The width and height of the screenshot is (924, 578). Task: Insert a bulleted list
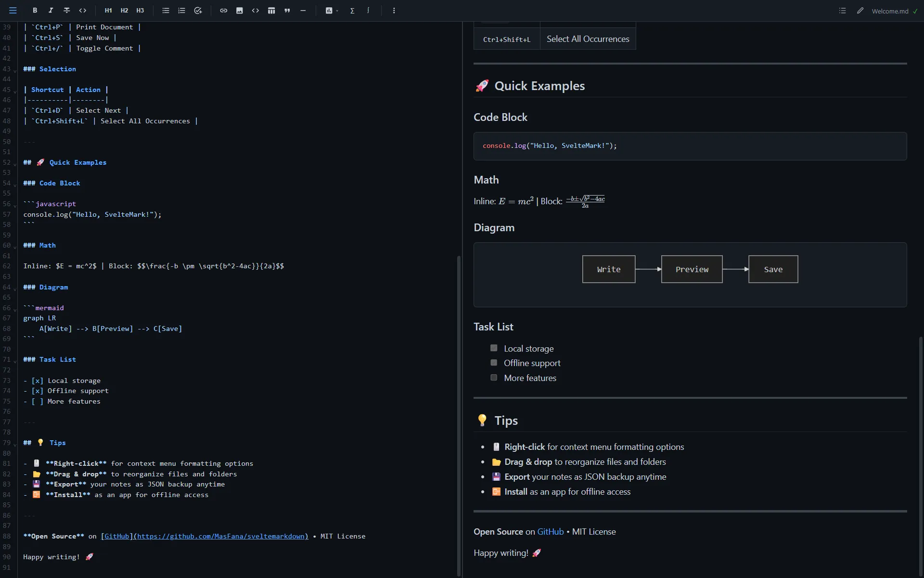coord(166,11)
